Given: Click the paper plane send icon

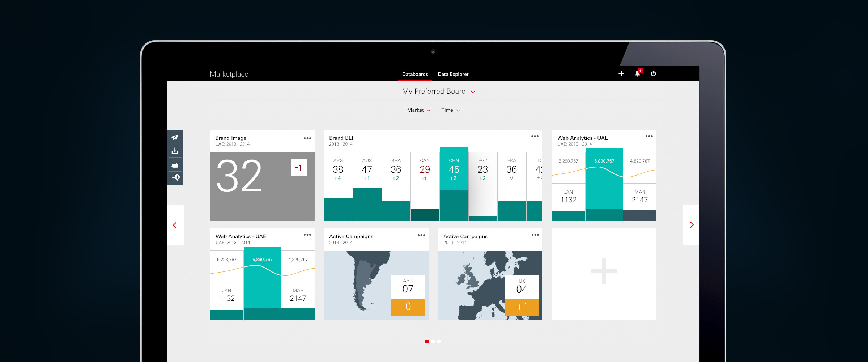Looking at the screenshot, I should click(175, 138).
